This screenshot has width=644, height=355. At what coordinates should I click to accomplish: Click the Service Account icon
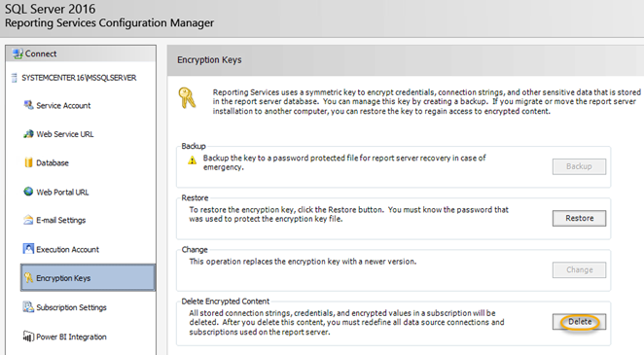point(28,105)
